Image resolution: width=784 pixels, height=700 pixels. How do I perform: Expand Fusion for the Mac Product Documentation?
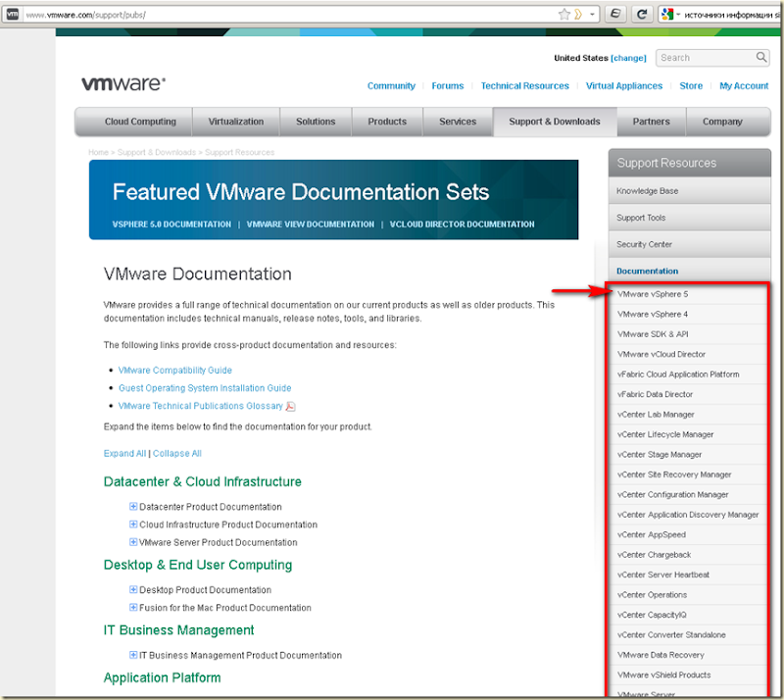(x=133, y=608)
